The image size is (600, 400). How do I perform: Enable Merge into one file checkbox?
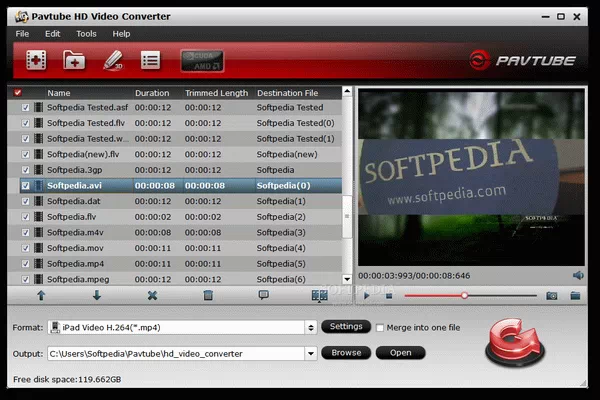click(380, 328)
